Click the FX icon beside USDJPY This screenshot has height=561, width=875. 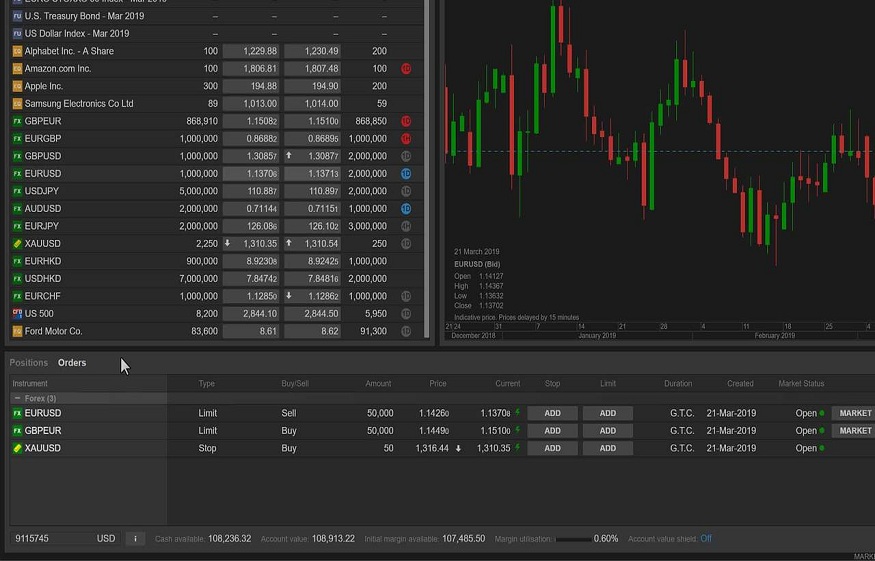17,191
